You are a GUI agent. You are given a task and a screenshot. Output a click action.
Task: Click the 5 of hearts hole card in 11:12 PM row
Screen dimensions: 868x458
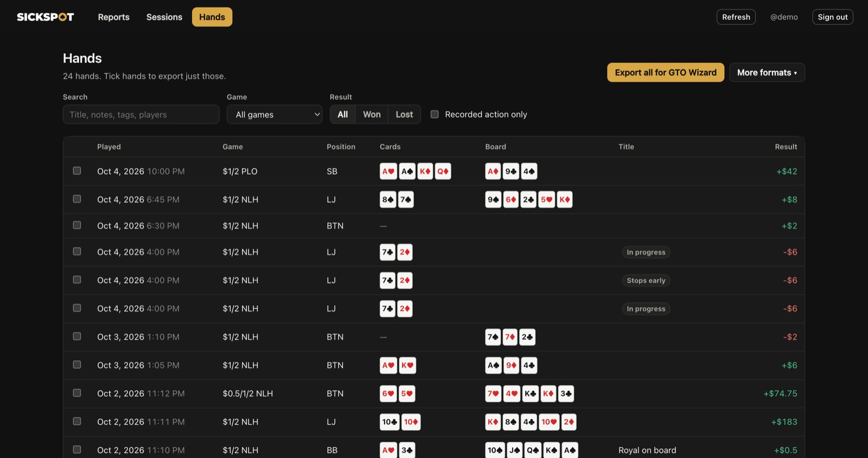pos(407,393)
